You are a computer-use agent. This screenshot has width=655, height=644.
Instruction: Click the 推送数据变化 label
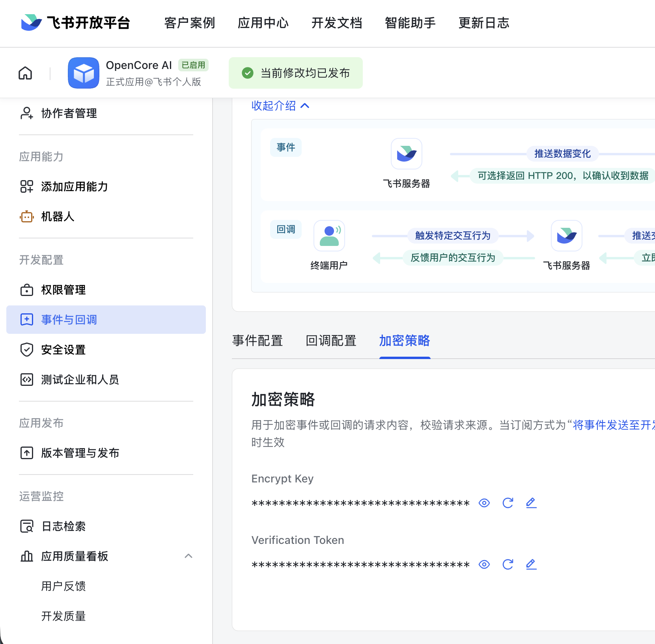tap(562, 154)
